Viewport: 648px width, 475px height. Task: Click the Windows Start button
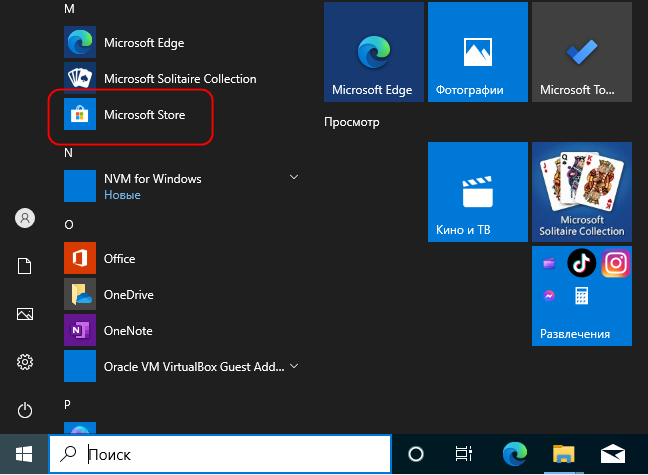pyautogui.click(x=24, y=454)
